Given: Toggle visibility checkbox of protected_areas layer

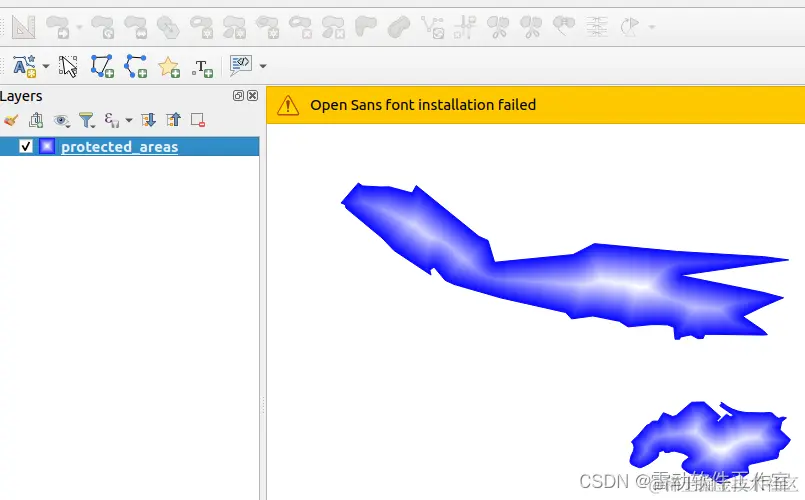Looking at the screenshot, I should tap(26, 146).
